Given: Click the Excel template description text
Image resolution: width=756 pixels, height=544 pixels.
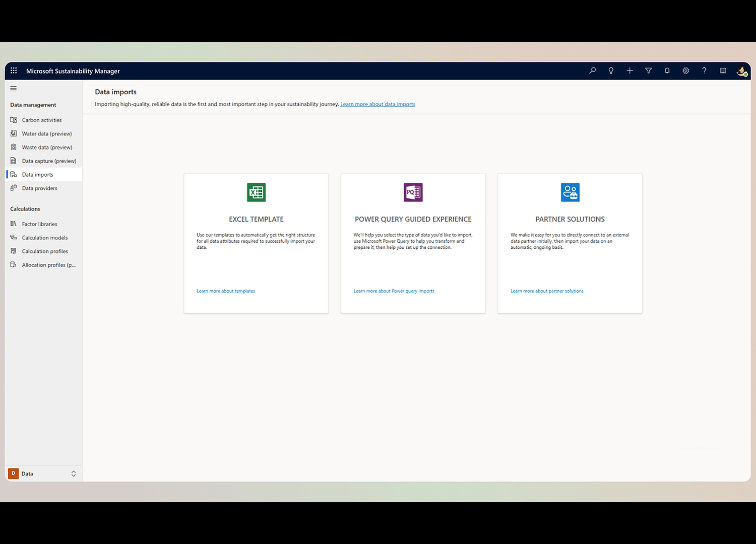Looking at the screenshot, I should [x=256, y=241].
